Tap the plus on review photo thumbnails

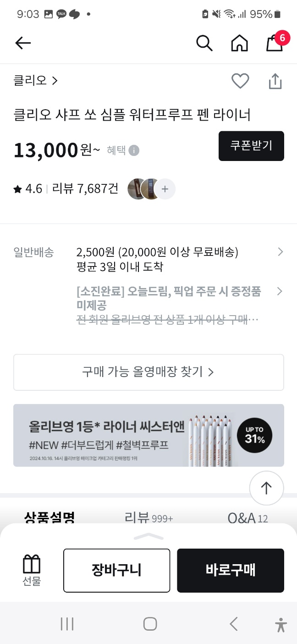[165, 189]
